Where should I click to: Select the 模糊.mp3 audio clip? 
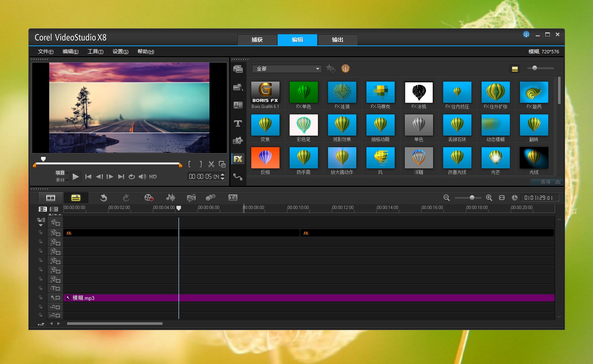point(309,298)
